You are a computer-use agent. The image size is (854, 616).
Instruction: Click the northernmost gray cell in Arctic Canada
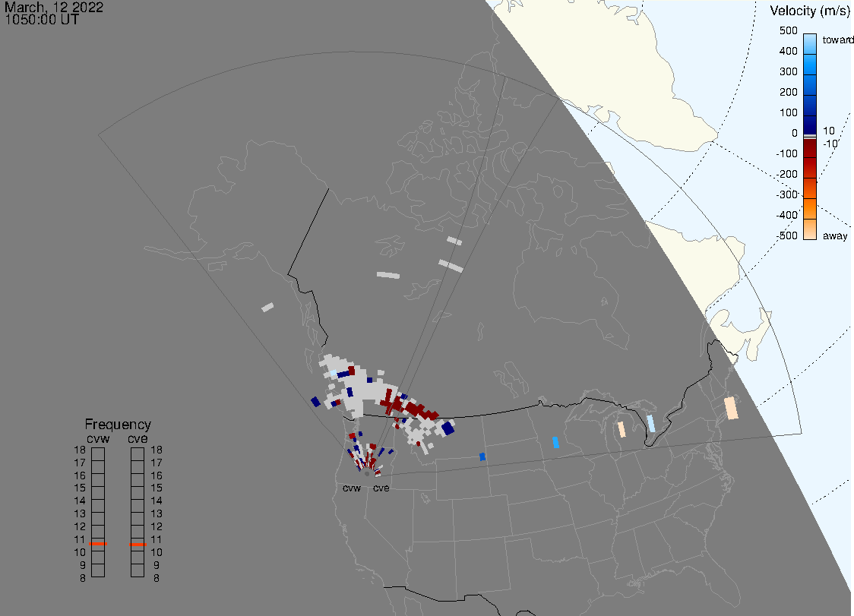point(454,241)
